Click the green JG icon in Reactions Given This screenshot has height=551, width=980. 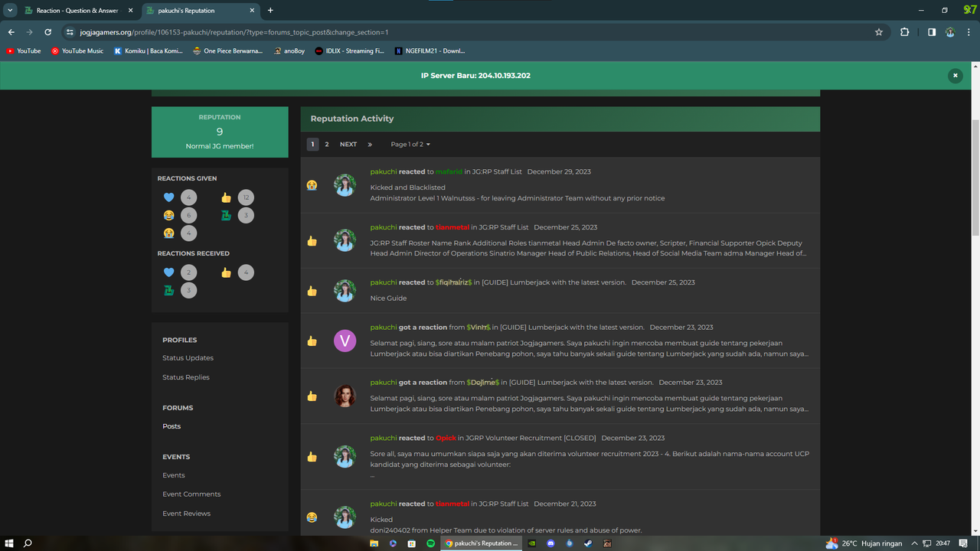tap(226, 215)
